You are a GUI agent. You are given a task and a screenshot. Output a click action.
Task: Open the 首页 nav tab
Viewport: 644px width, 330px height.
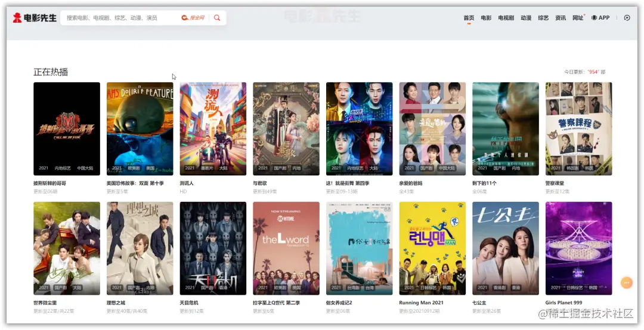pos(469,18)
